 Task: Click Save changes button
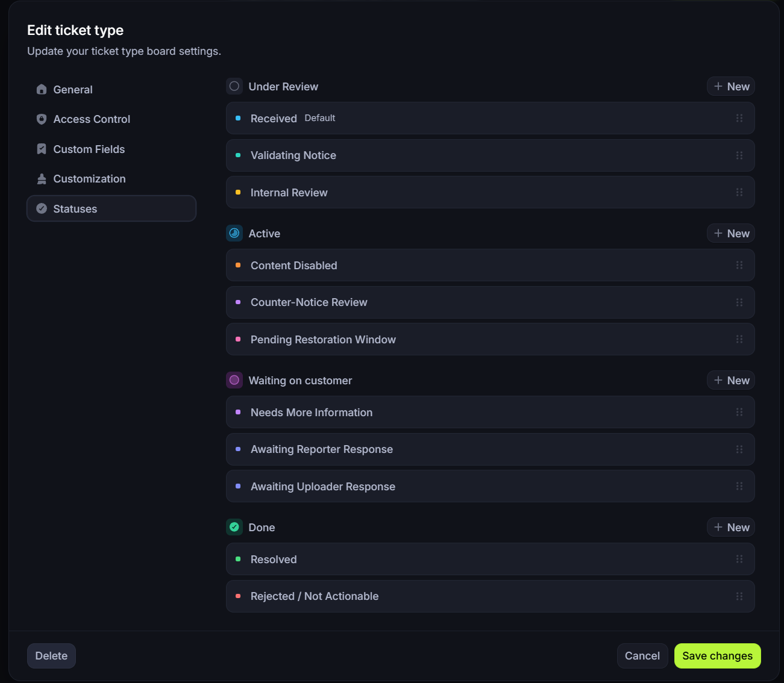pos(718,656)
